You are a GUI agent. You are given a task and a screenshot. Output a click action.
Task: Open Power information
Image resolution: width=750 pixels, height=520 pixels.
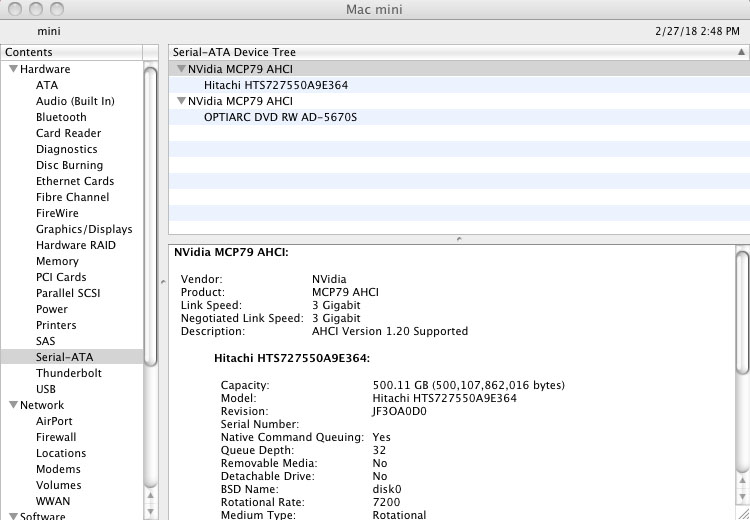pos(52,309)
